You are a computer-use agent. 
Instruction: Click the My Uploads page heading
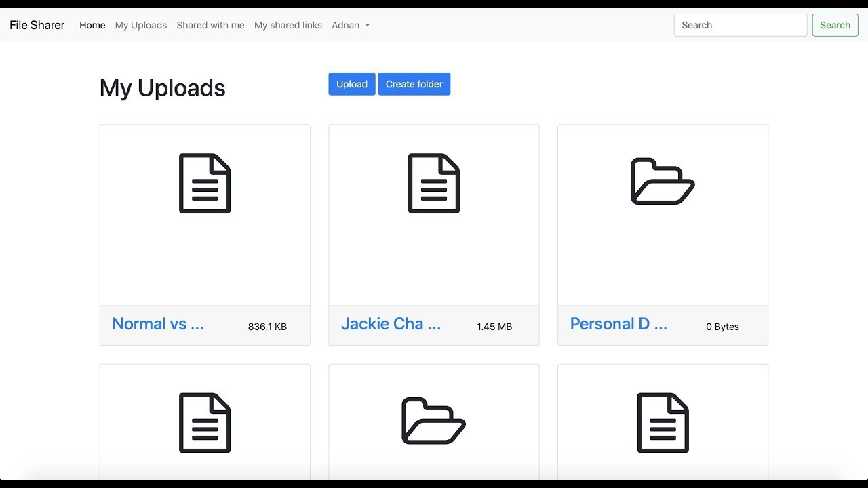pos(163,88)
